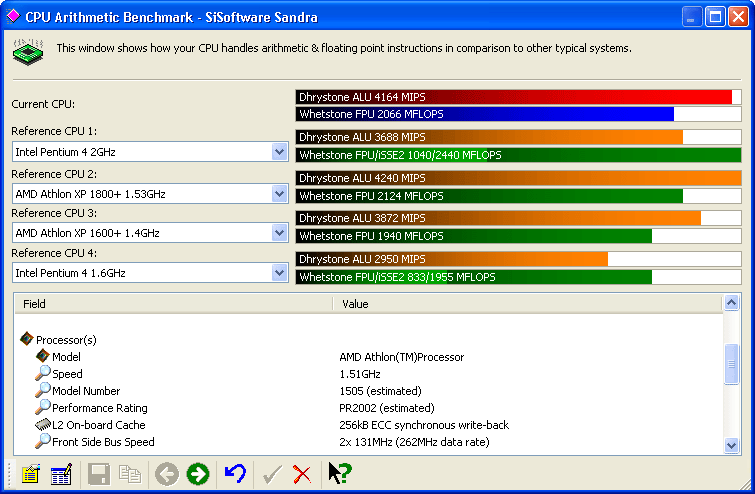755x494 pixels.
Task: Click Whetstone FPU/iSSE2 1040/2440 MFLOPS bar
Action: coord(519,155)
